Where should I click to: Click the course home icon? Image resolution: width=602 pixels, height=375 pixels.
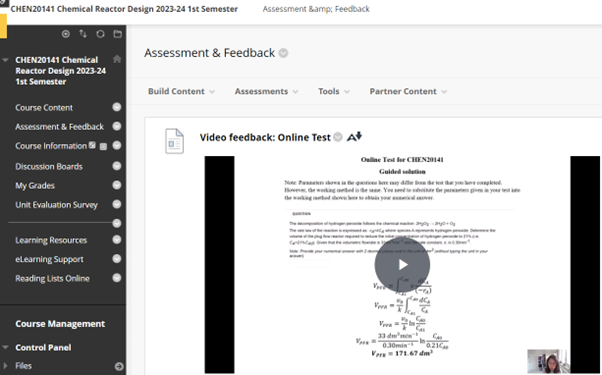point(117,59)
